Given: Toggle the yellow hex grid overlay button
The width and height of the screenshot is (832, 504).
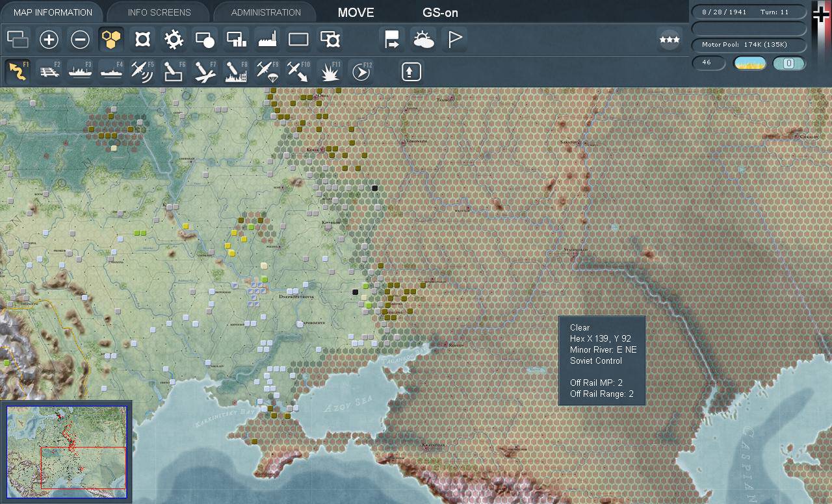Looking at the screenshot, I should click(111, 40).
